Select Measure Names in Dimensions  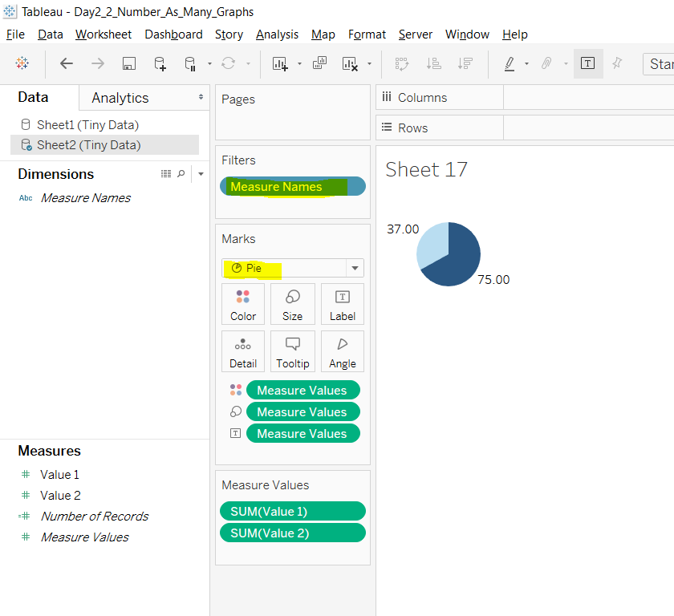[x=86, y=198]
